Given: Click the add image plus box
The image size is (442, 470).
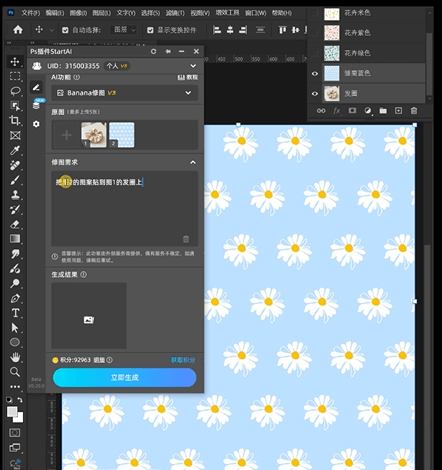Looking at the screenshot, I should (66, 135).
